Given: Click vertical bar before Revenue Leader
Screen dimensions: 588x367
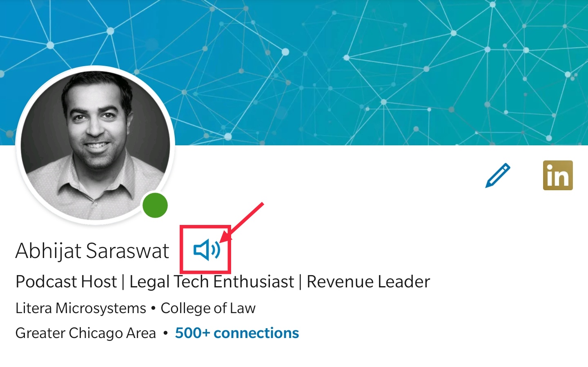Looking at the screenshot, I should tap(300, 282).
